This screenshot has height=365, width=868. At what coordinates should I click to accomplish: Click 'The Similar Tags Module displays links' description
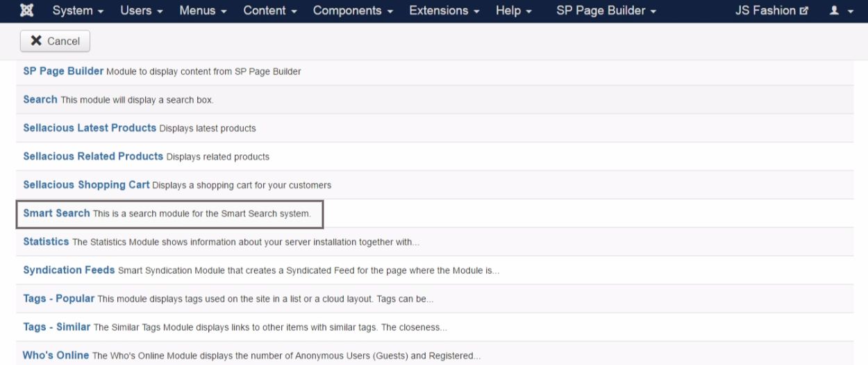tap(270, 327)
